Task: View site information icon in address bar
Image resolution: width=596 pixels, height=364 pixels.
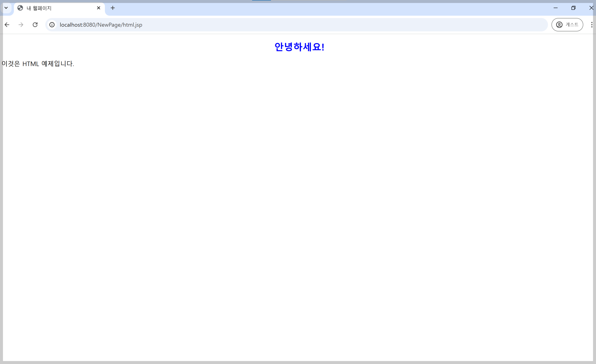Action: [52, 25]
